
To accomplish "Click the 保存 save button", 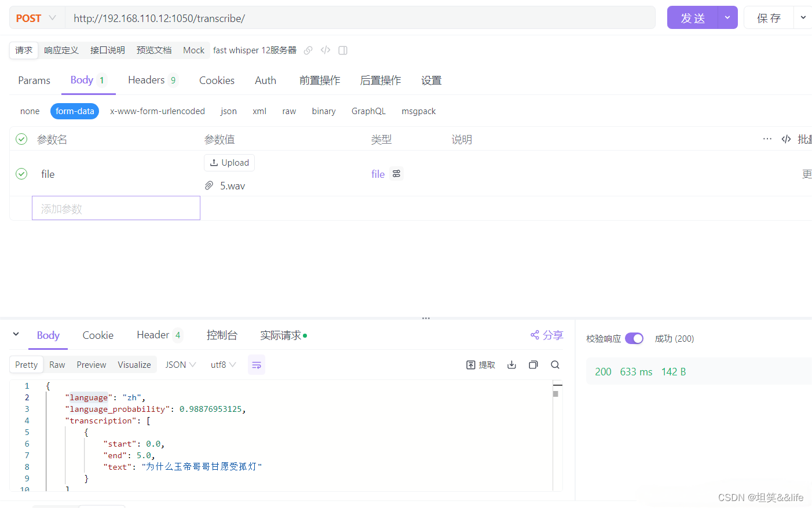I will coord(769,17).
